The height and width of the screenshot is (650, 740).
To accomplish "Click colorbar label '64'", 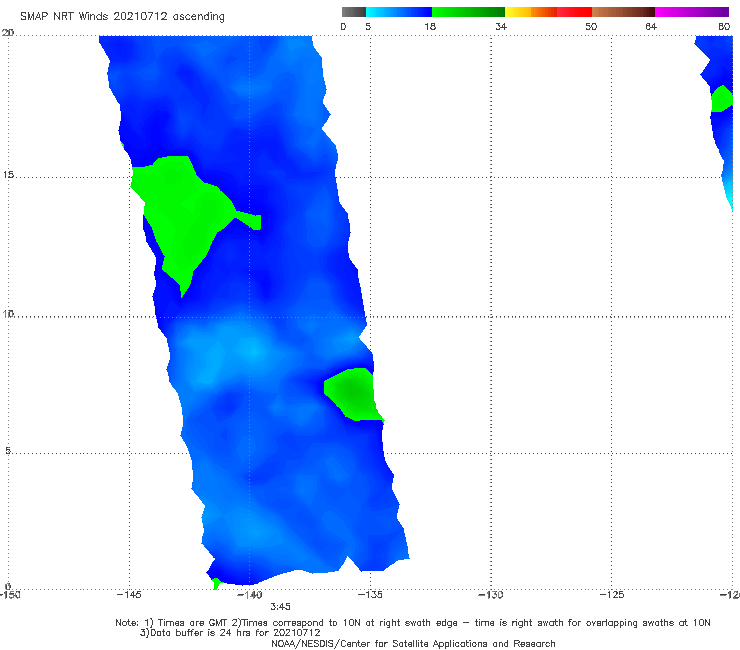I will click(x=651, y=27).
